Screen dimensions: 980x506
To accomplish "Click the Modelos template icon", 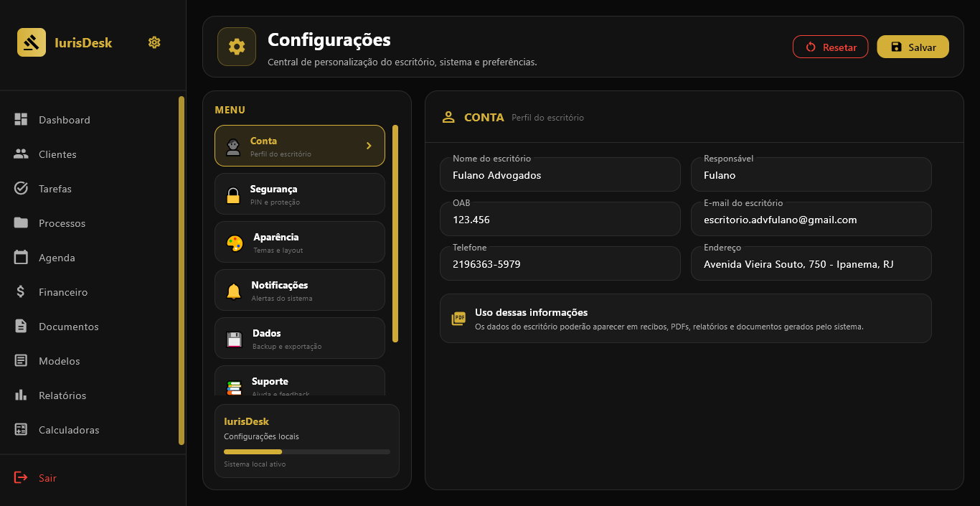I will tap(21, 361).
